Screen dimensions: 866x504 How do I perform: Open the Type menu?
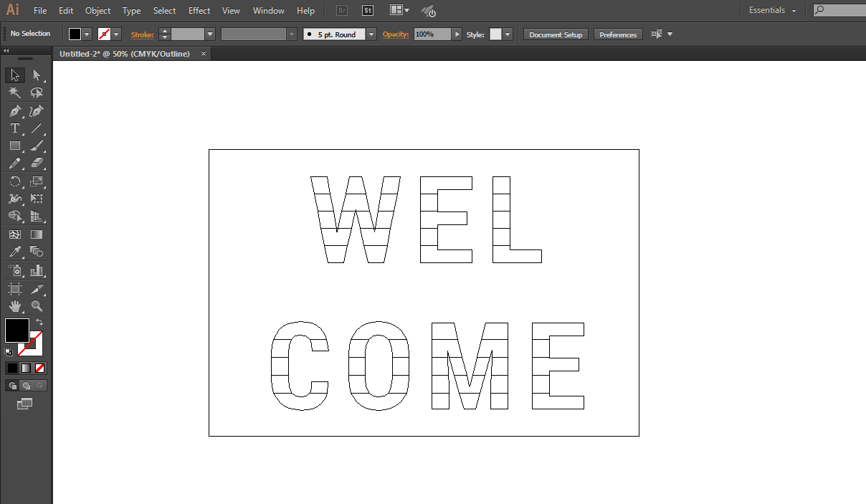pos(131,11)
